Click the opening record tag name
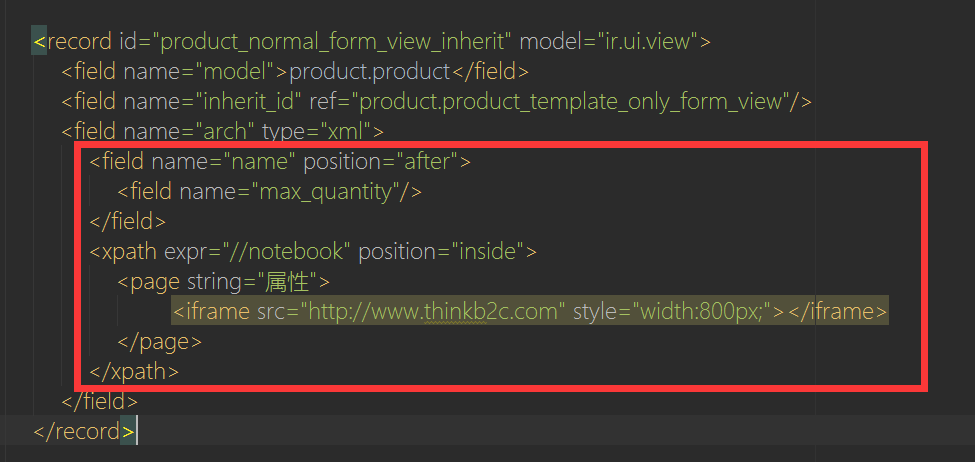 click(72, 42)
